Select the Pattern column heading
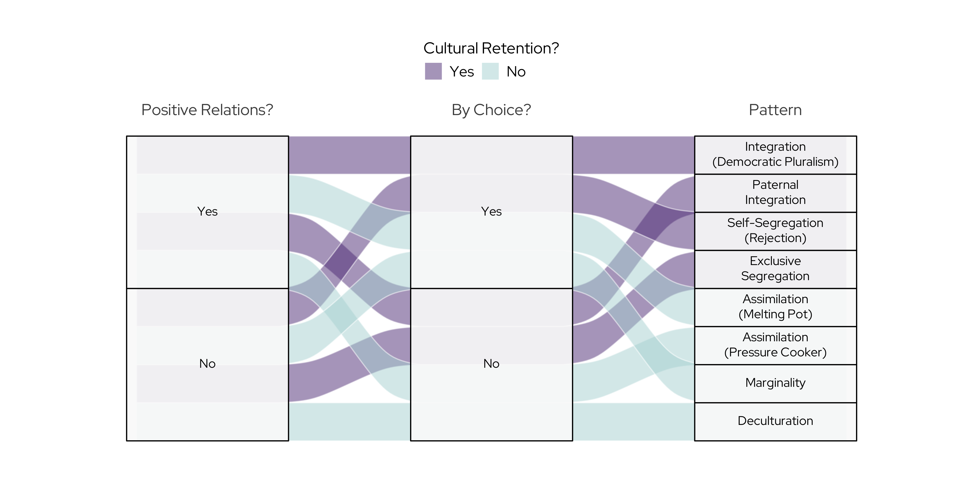This screenshot has width=980, height=490. (x=775, y=110)
